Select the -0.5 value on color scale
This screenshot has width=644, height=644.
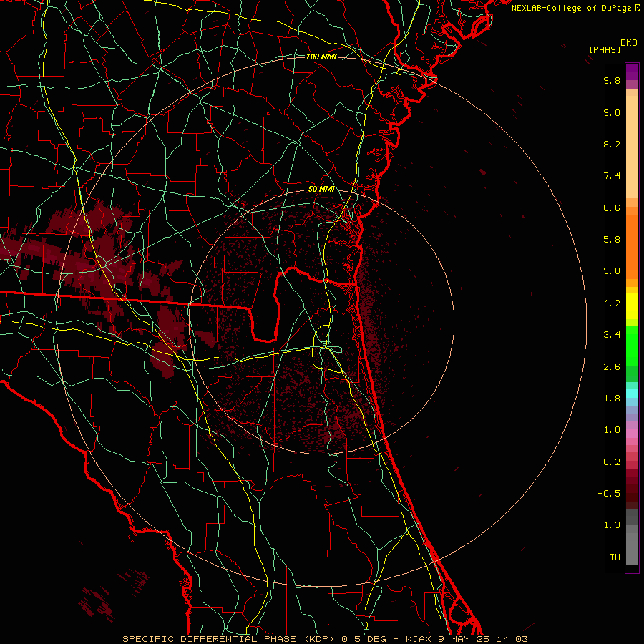point(609,494)
